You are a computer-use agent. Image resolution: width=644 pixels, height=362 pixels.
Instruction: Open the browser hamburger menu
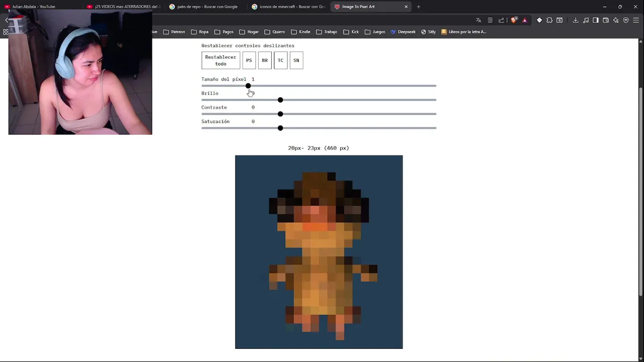(636, 20)
